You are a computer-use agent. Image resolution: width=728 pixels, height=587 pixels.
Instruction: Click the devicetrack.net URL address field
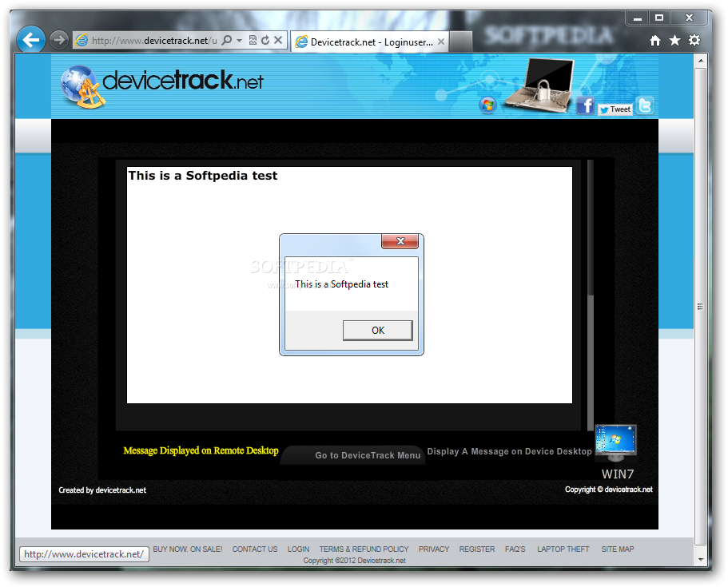click(153, 41)
